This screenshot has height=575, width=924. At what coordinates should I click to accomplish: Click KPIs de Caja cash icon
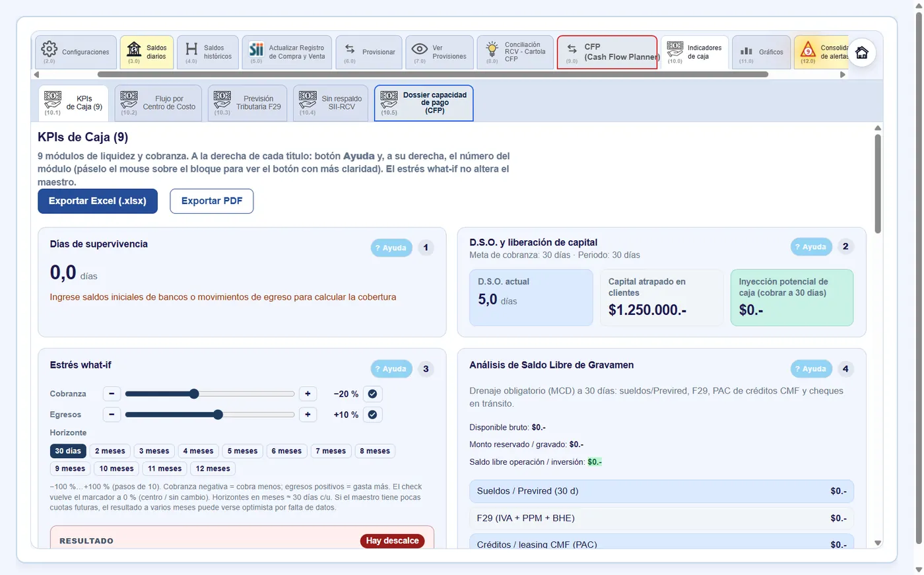tap(53, 100)
